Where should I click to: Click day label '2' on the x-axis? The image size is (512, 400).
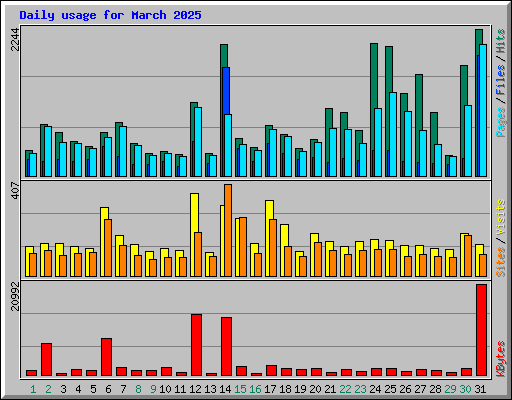48,389
